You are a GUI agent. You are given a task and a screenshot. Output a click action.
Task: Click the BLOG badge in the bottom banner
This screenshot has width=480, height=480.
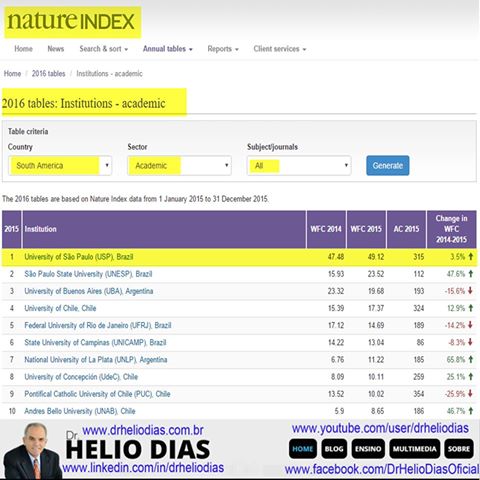pyautogui.click(x=334, y=449)
